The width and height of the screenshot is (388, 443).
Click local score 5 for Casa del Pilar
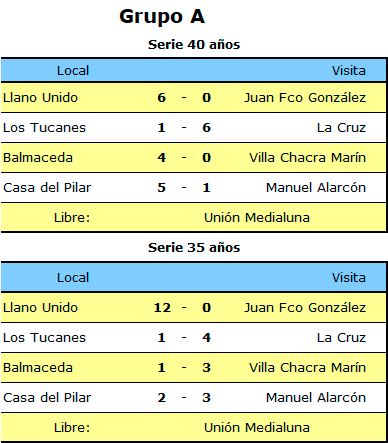click(162, 188)
